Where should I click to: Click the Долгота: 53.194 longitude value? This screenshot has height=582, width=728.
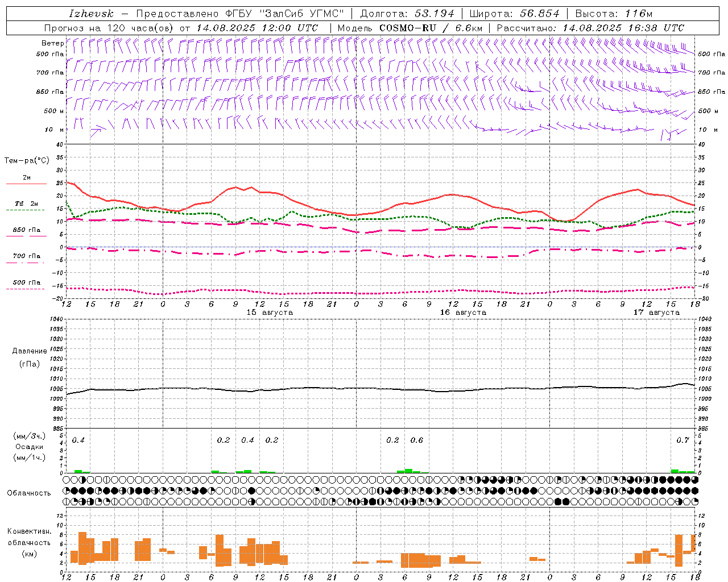[x=407, y=14]
